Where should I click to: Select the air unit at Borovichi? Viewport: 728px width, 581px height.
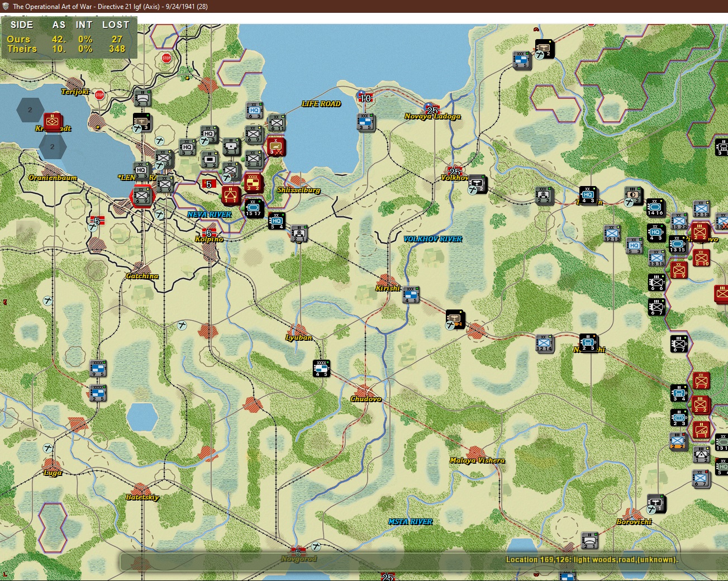click(656, 503)
